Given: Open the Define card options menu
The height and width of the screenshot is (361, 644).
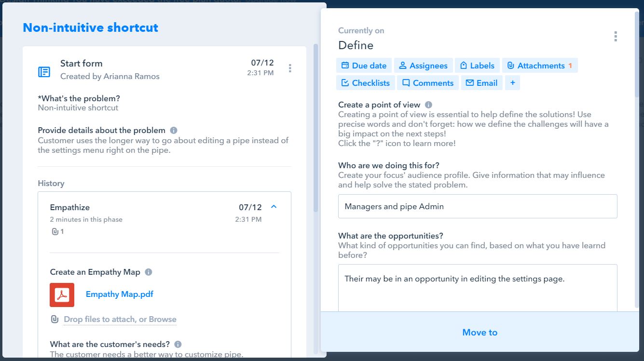Looking at the screenshot, I should pyautogui.click(x=615, y=37).
